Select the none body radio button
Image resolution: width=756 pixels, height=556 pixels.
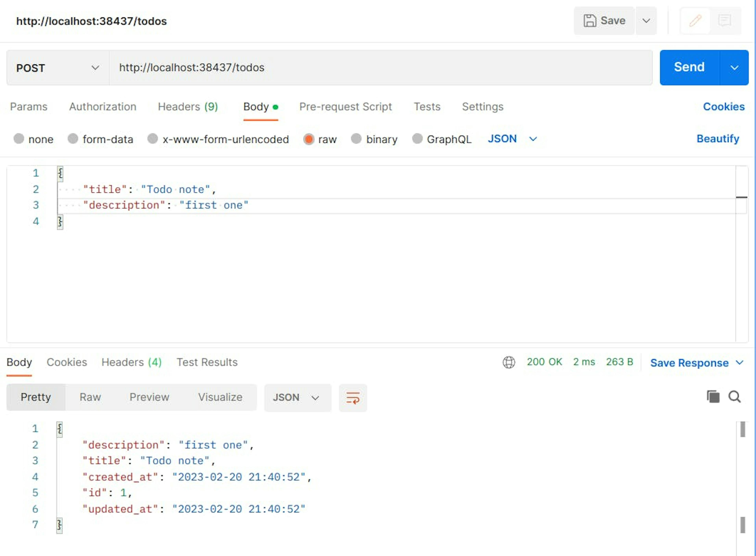pos(19,139)
